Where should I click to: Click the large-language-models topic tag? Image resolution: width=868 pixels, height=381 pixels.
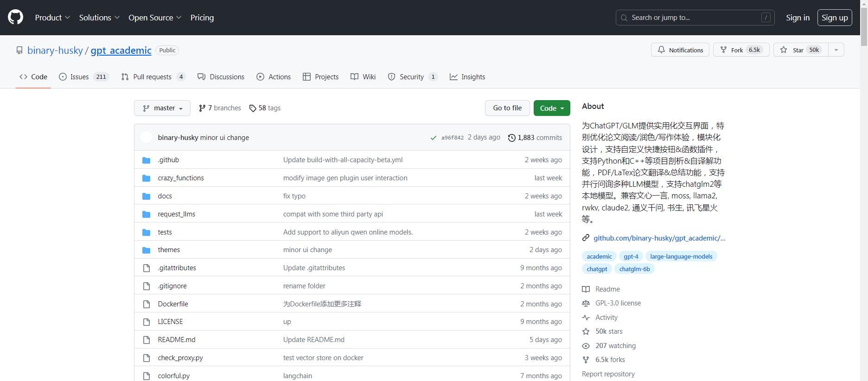[x=681, y=256]
